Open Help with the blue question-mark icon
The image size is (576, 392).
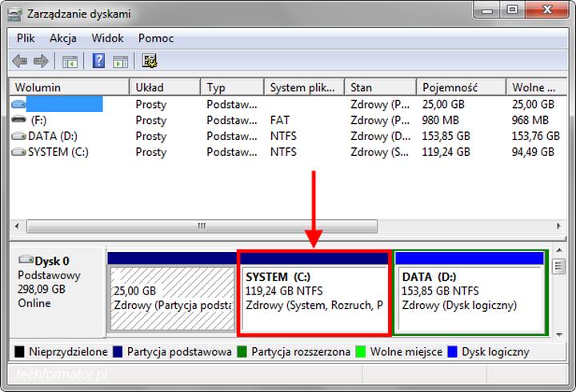[x=98, y=61]
